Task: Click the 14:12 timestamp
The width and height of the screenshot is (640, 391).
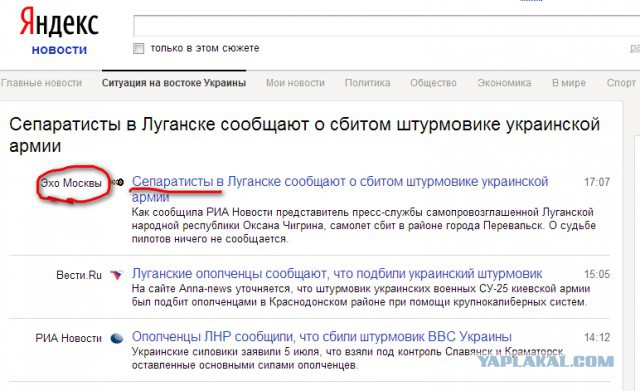Action: [x=597, y=338]
